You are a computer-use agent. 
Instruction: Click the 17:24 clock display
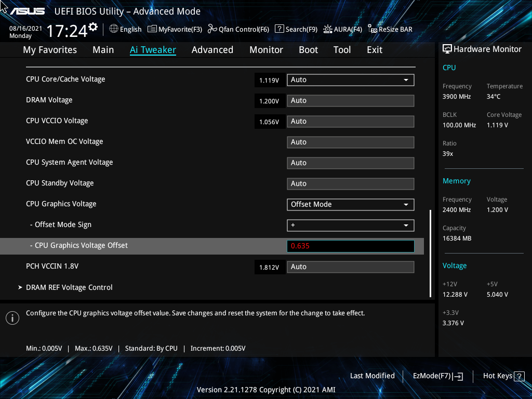[67, 31]
